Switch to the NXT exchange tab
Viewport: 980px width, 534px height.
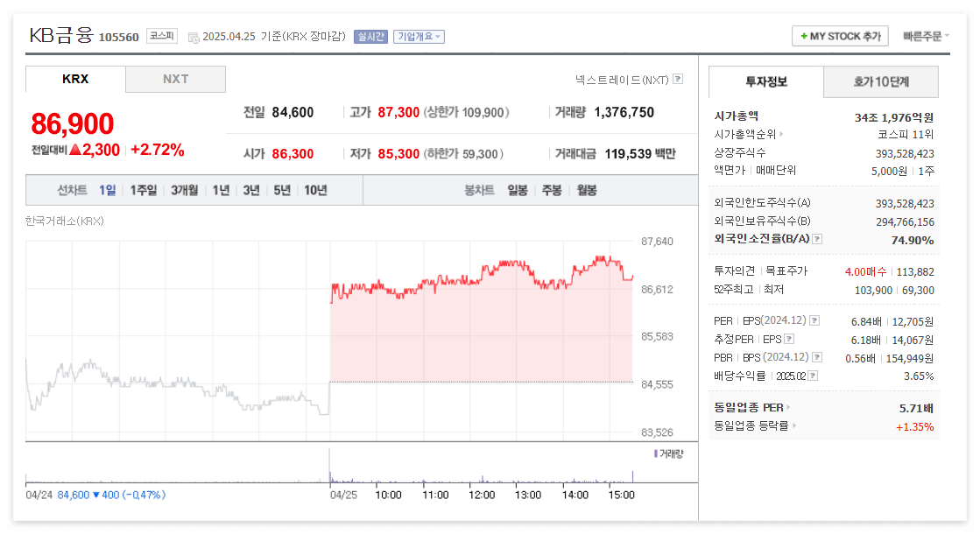(176, 79)
